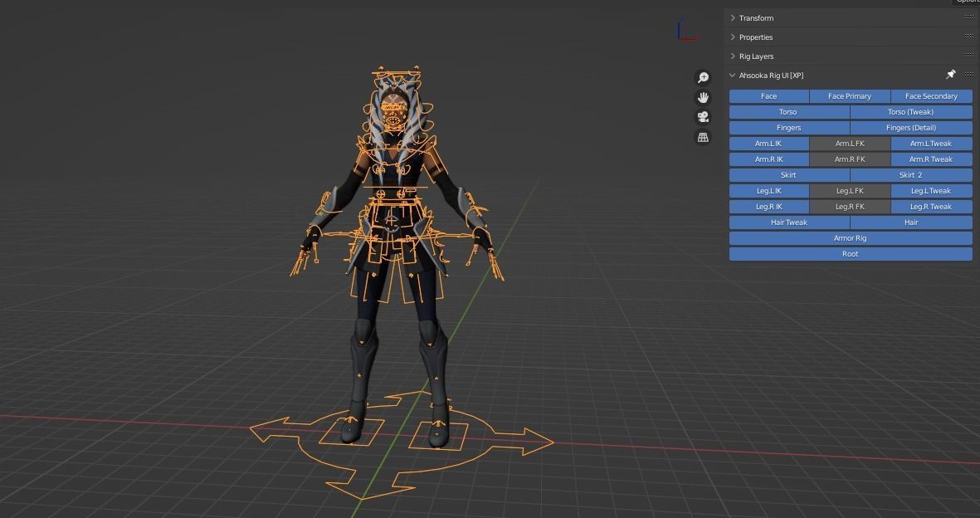Expand the Rig Layers panel
The image size is (980, 518).
(733, 56)
